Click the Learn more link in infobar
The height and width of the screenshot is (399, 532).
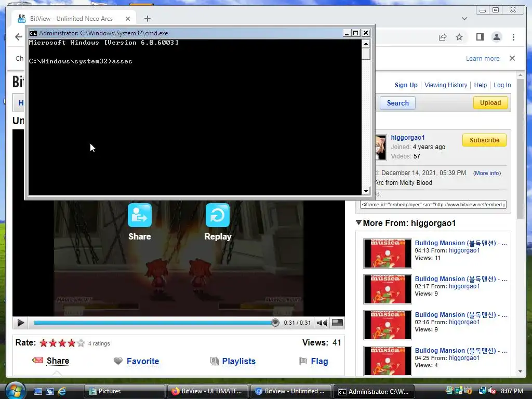[483, 58]
